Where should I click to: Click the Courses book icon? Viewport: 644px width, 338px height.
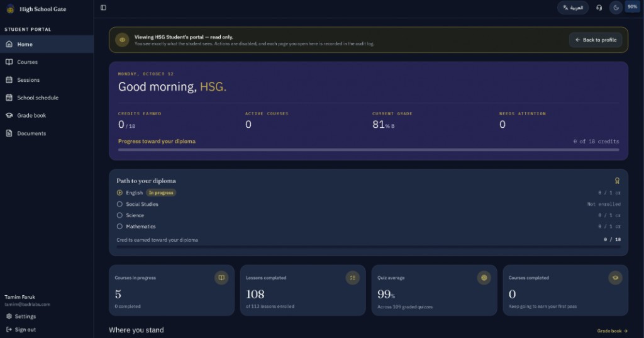point(9,62)
